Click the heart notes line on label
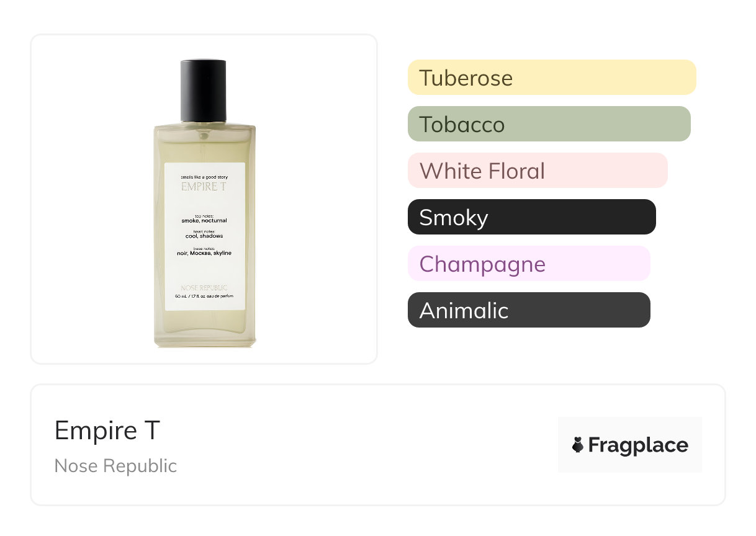 coord(204,234)
